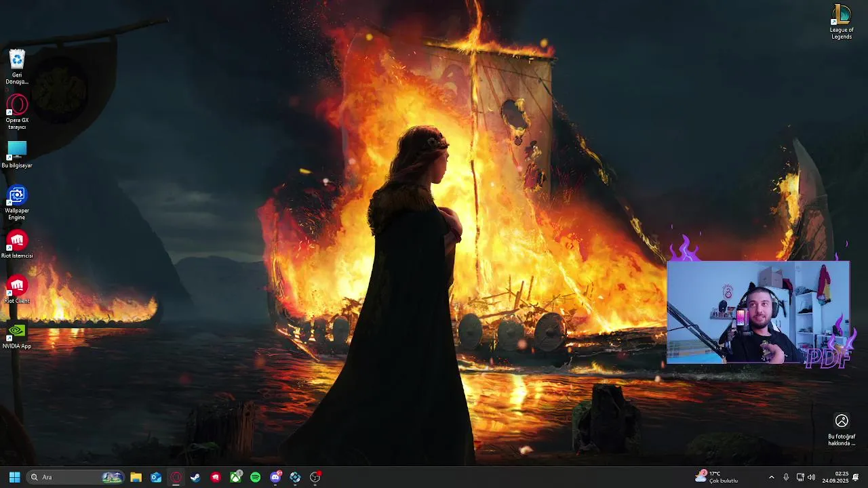Expand the hidden system tray icons chevron
868x488 pixels.
(771, 477)
